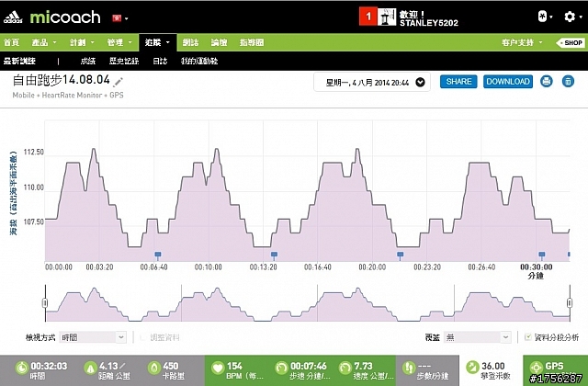Select the distance stat icon 4.13

click(90, 368)
